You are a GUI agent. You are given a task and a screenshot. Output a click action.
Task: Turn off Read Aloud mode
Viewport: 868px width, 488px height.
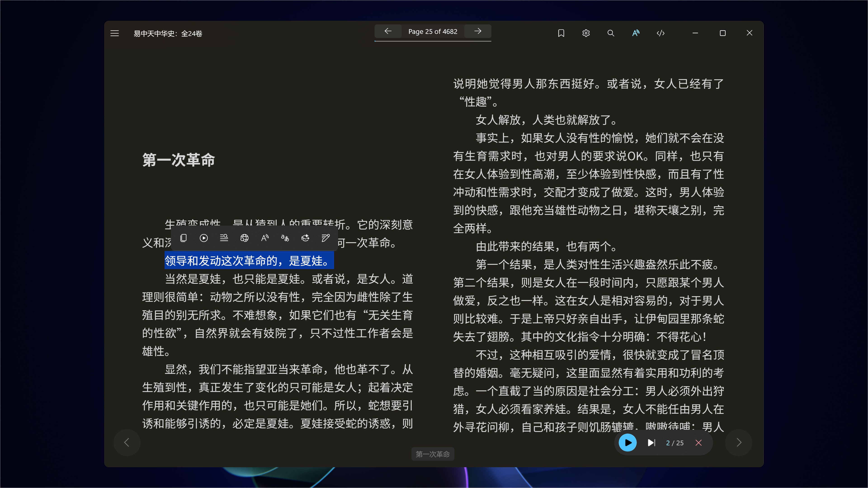coord(635,33)
